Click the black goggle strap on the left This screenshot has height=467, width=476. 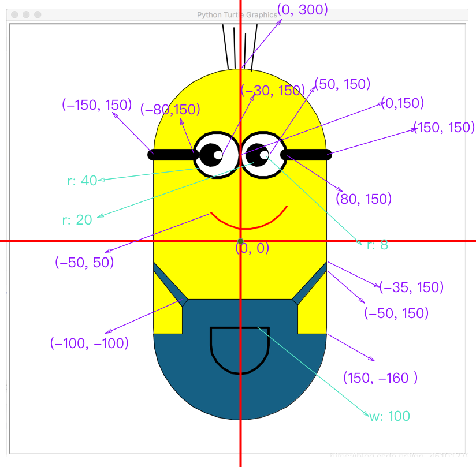click(x=172, y=155)
